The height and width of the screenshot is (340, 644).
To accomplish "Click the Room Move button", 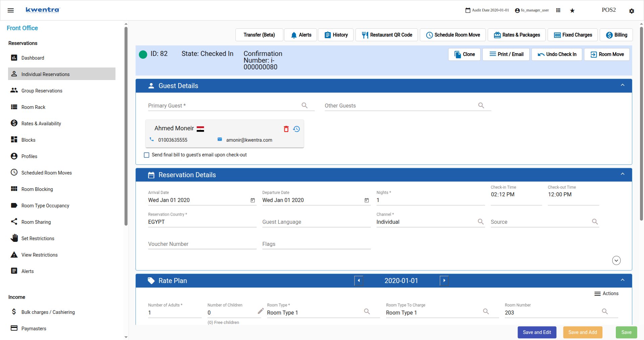I will [x=607, y=54].
